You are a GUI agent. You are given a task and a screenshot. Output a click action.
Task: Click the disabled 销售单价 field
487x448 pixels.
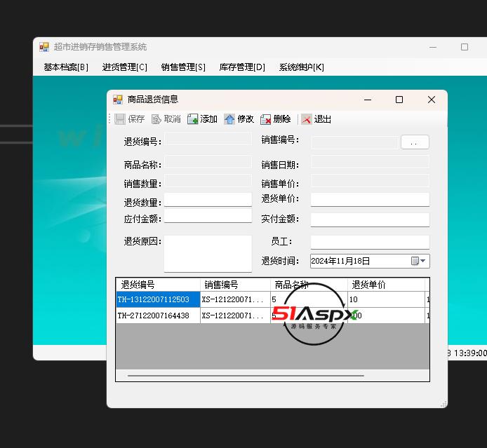click(370, 181)
